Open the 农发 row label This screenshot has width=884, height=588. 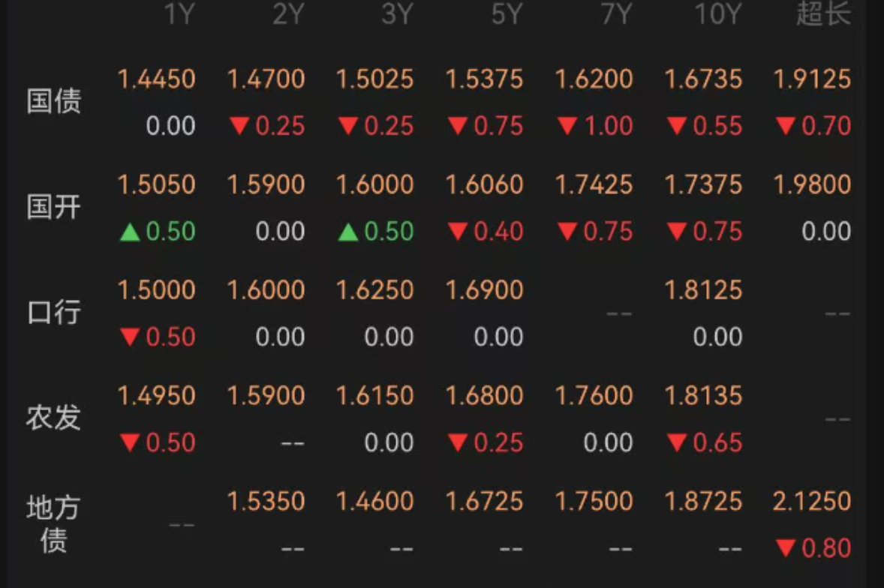pyautogui.click(x=54, y=417)
